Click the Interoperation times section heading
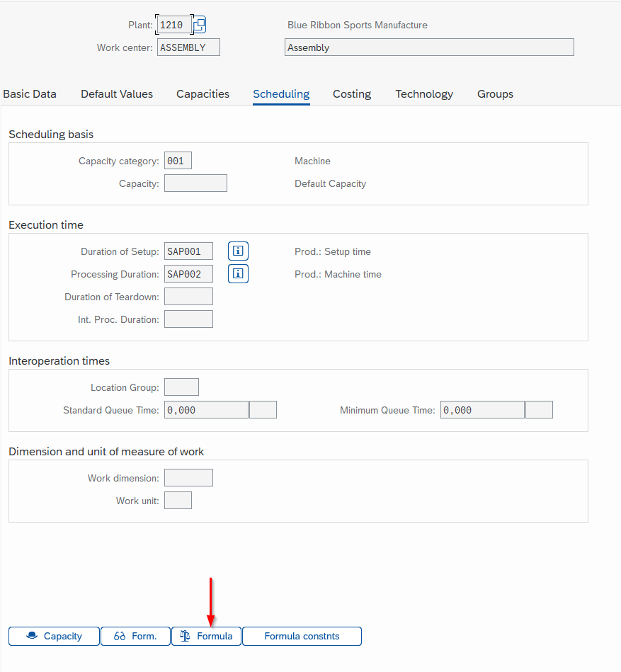 click(59, 361)
